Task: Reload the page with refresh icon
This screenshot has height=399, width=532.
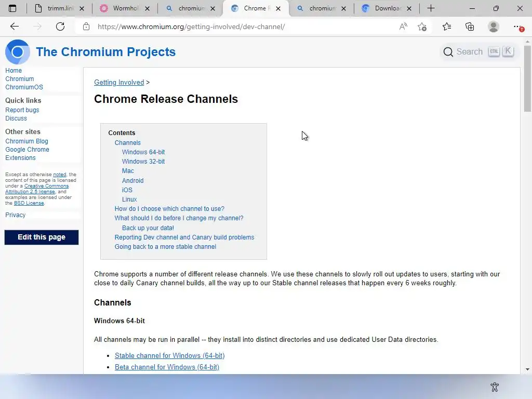Action: tap(60, 26)
